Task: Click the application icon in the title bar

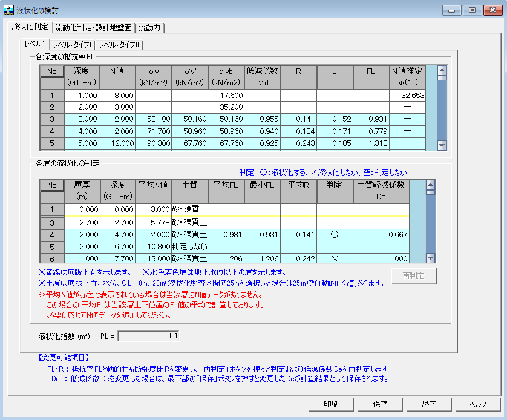Action: click(x=8, y=10)
